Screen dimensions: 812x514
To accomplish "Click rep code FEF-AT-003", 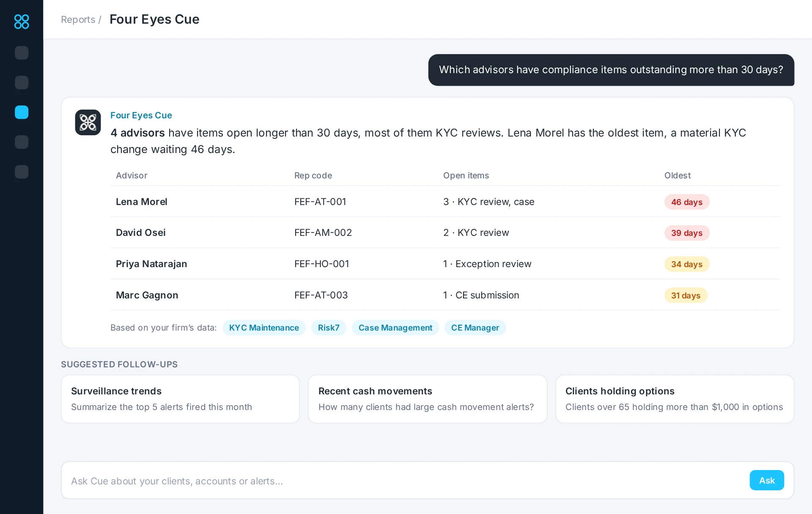I will pos(321,295).
